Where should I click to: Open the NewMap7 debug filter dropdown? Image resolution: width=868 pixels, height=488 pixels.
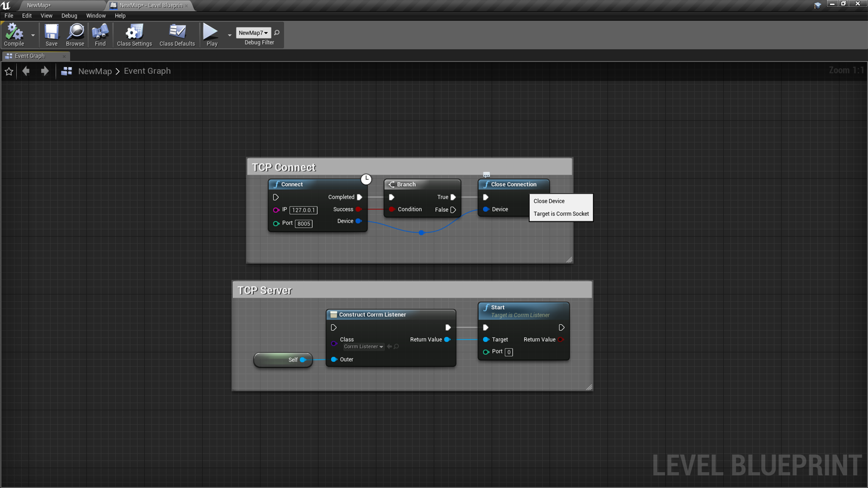coord(253,33)
